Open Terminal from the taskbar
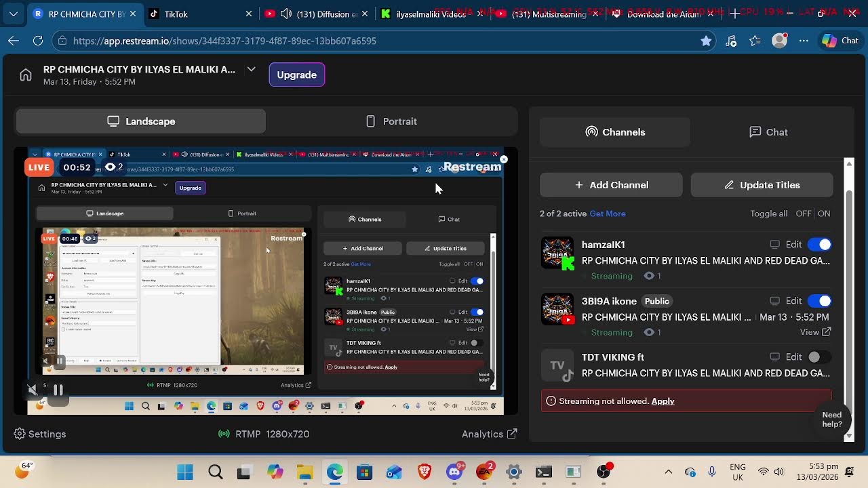The image size is (868, 488). (544, 472)
